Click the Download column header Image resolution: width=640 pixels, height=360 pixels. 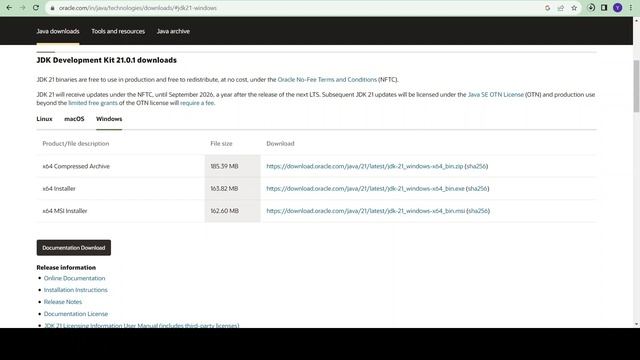point(280,144)
